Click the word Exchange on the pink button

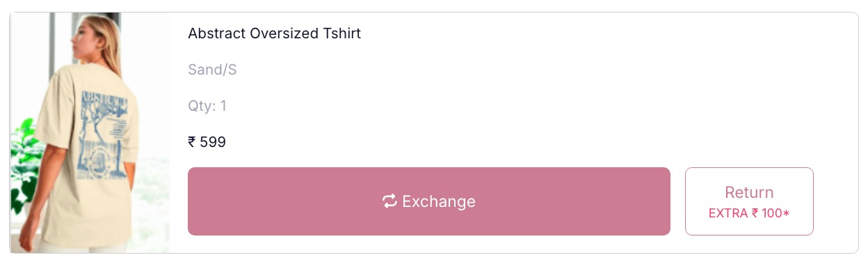(439, 201)
